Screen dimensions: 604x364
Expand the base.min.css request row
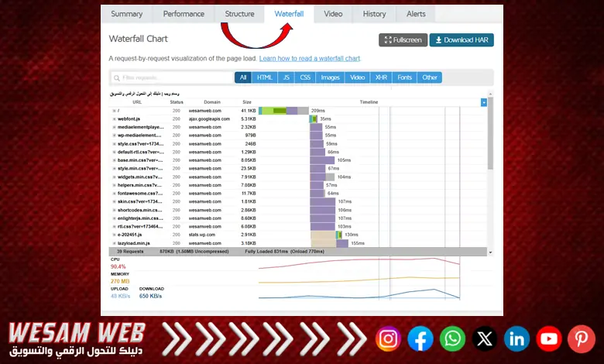(114, 160)
